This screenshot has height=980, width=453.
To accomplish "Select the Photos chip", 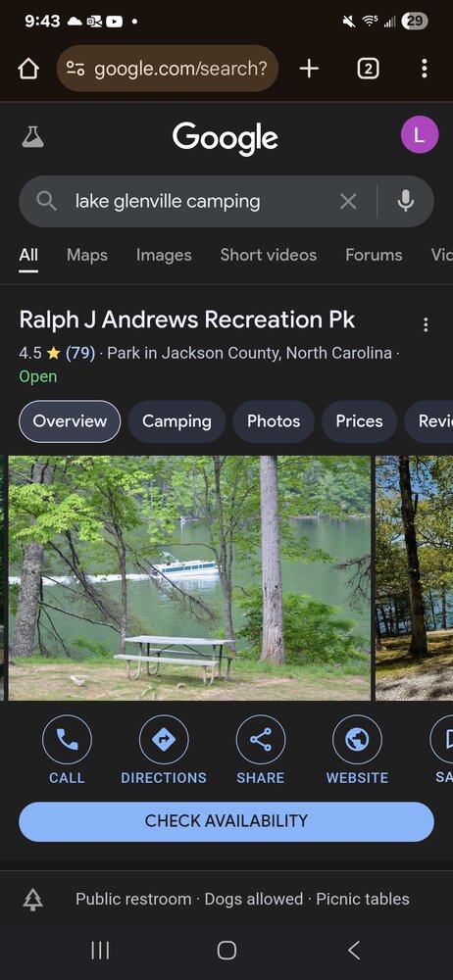I will click(x=274, y=421).
